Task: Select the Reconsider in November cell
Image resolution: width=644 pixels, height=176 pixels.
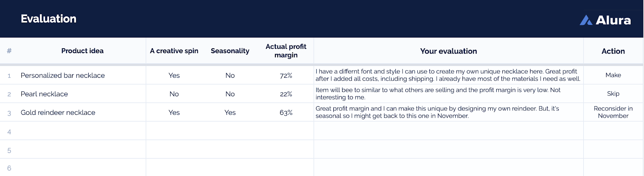Action: (x=613, y=112)
